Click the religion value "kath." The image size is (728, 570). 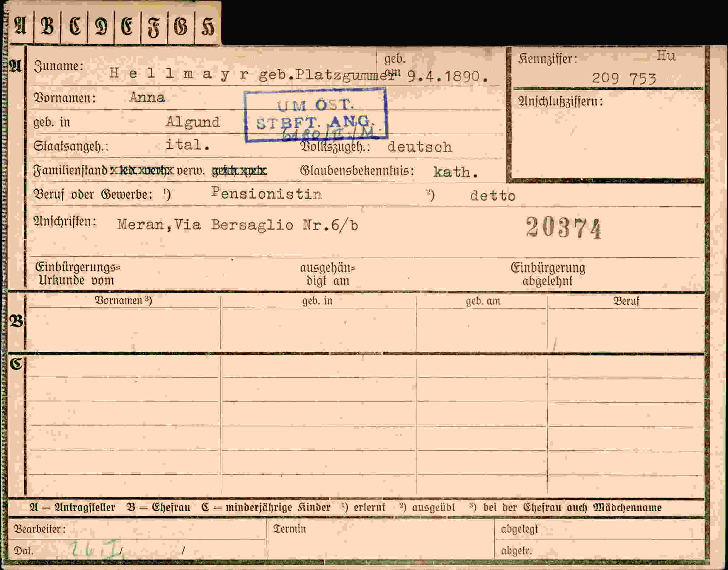click(456, 172)
